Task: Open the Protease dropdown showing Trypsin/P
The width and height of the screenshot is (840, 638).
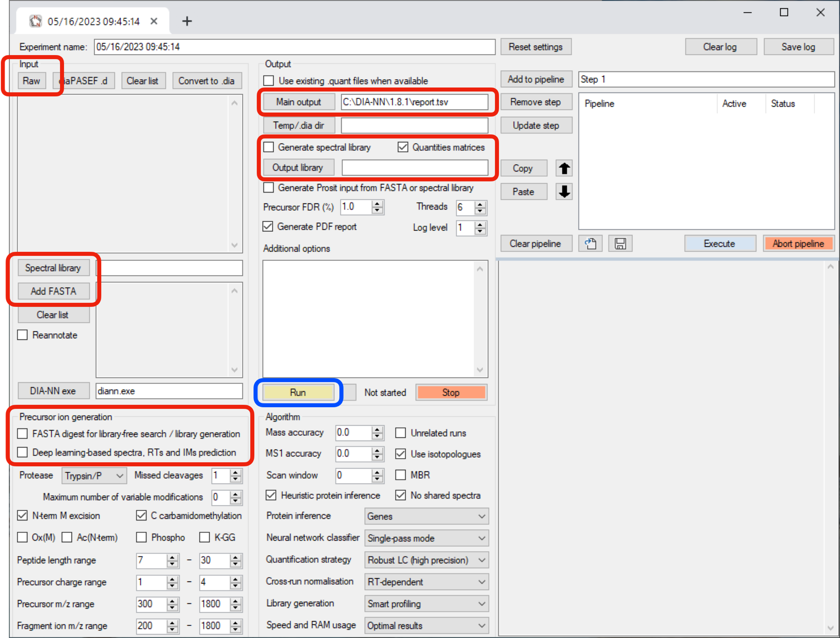Action: click(94, 476)
